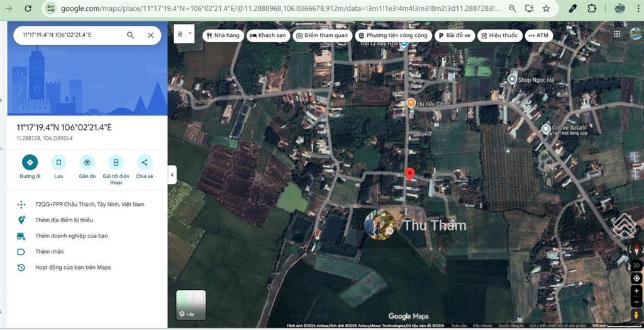
Task: Save the location with Lưu icon
Action: 58,162
